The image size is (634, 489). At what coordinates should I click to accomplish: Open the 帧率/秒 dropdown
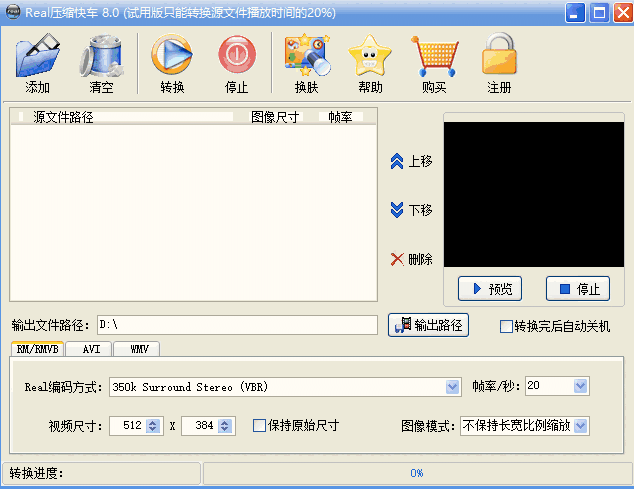click(x=580, y=386)
